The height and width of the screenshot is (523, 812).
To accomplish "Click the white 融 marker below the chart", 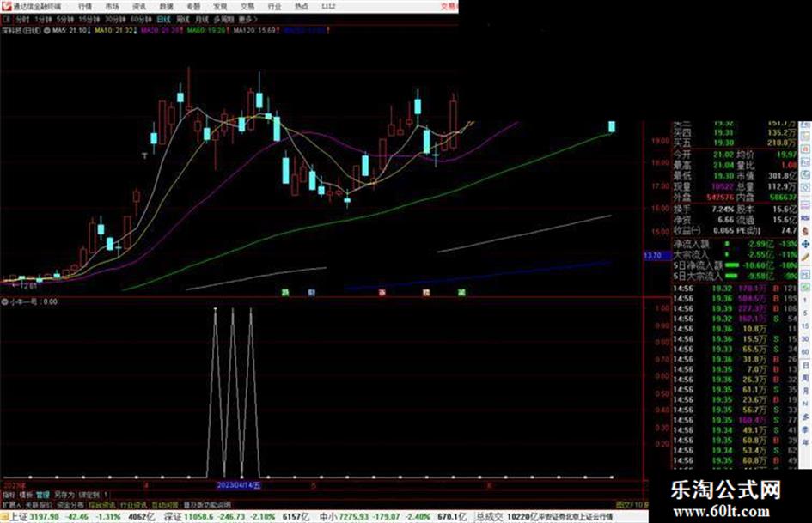I will (x=426, y=293).
